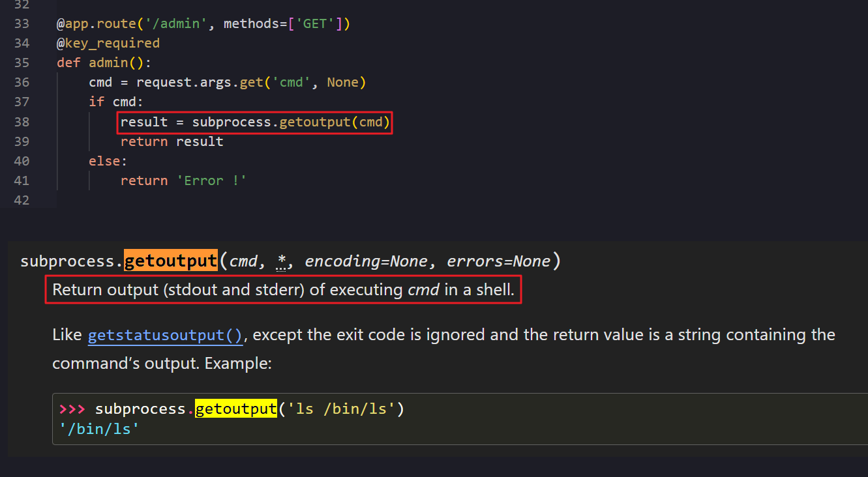Click the 'errors=None' parameter in the signature
This screenshot has height=477, width=868.
pos(498,261)
